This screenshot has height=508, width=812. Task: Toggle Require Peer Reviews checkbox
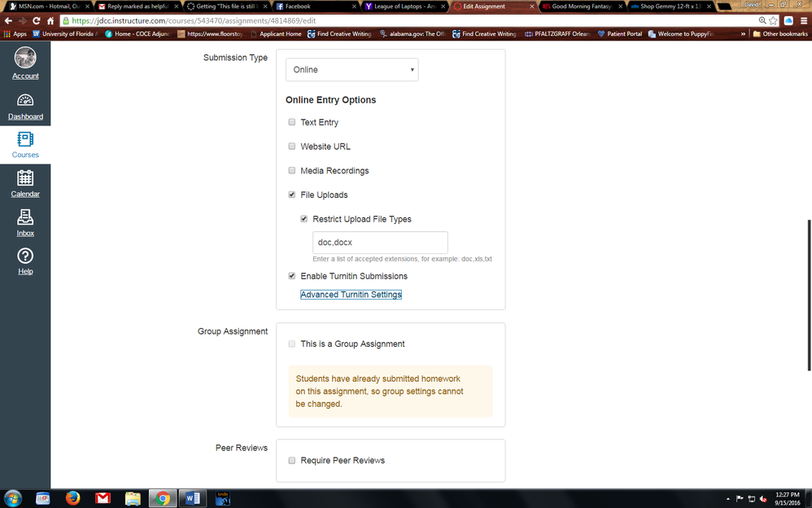coord(292,461)
